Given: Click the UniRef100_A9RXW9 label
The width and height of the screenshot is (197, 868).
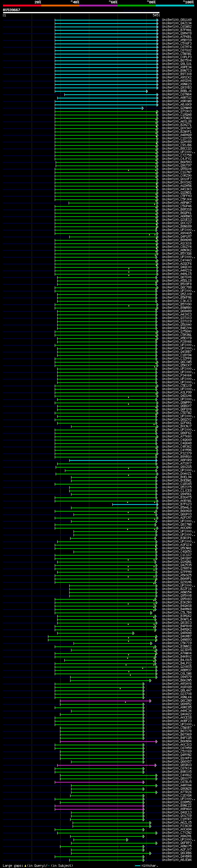Looking at the screenshot, I should (x=177, y=101).
